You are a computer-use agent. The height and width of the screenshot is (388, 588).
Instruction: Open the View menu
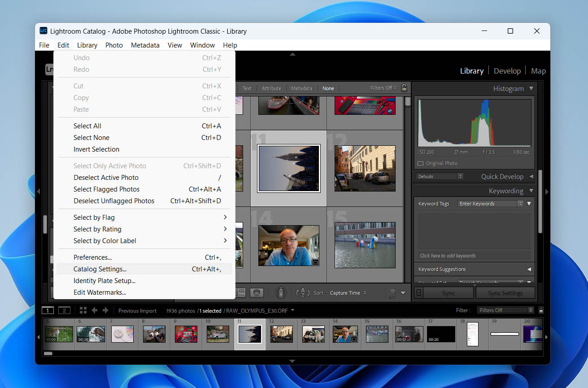(175, 45)
